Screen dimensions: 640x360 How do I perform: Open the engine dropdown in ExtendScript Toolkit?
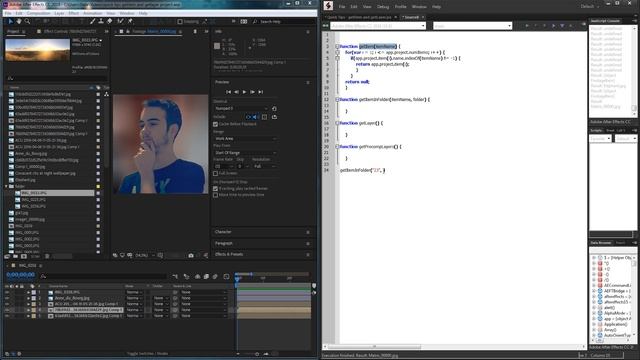pos(472,26)
